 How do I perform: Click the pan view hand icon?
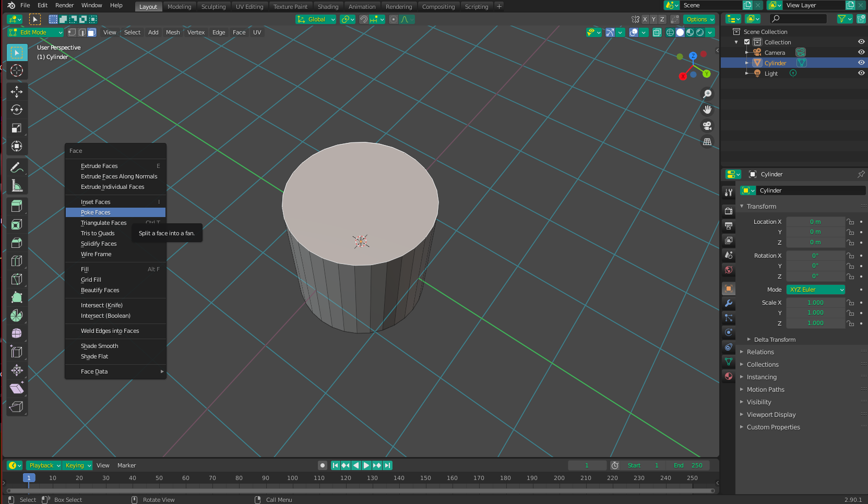point(707,110)
